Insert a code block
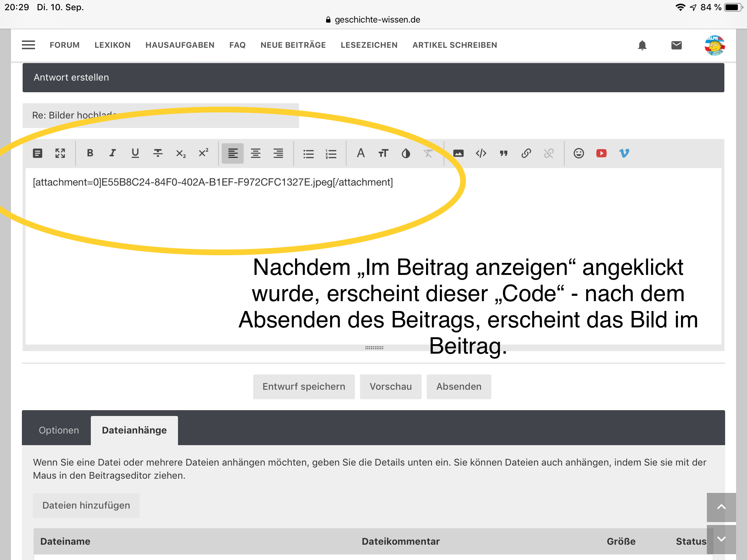The height and width of the screenshot is (560, 747). point(481,153)
